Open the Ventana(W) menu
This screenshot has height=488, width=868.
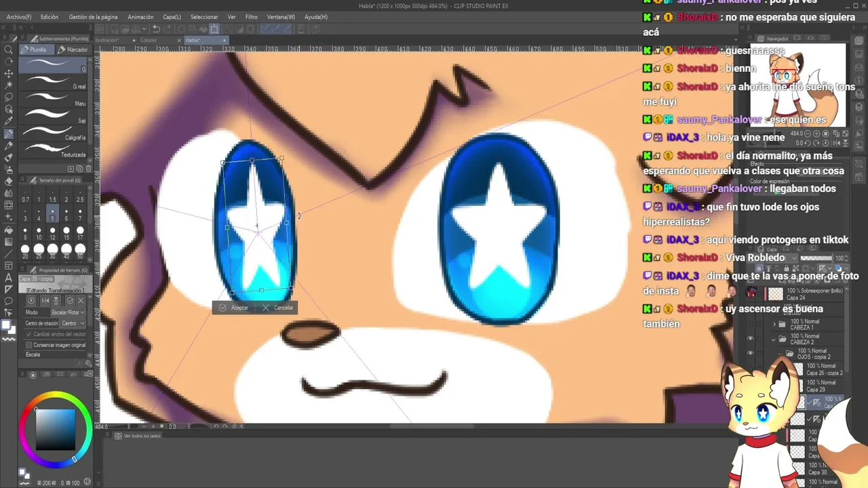pyautogui.click(x=281, y=17)
